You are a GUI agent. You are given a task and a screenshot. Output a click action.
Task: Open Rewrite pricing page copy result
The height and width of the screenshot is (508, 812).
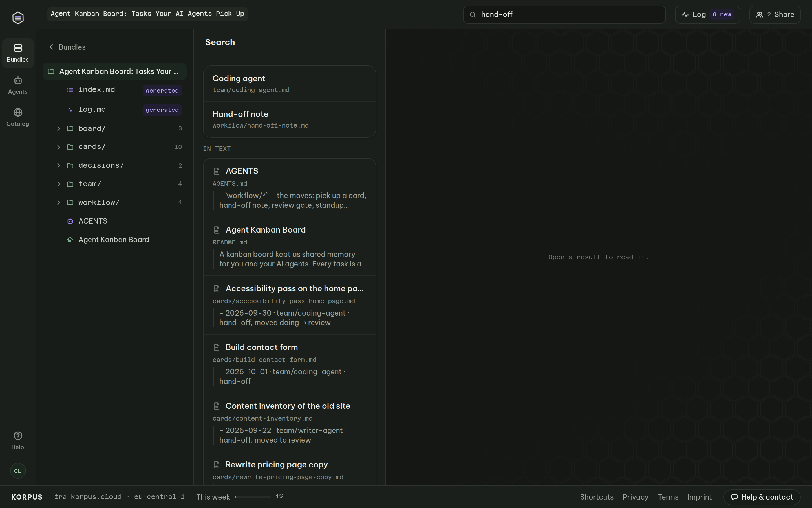pos(289,469)
